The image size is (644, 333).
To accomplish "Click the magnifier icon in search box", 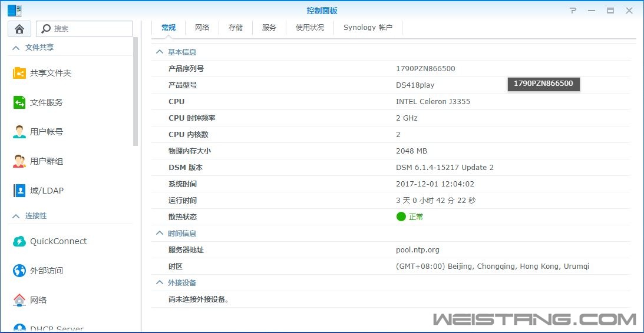I will click(47, 29).
